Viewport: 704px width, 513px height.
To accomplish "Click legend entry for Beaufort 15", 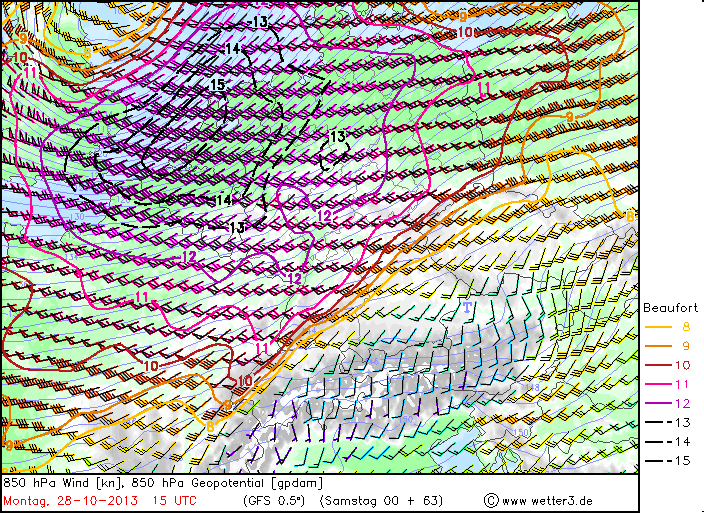I will point(668,460).
